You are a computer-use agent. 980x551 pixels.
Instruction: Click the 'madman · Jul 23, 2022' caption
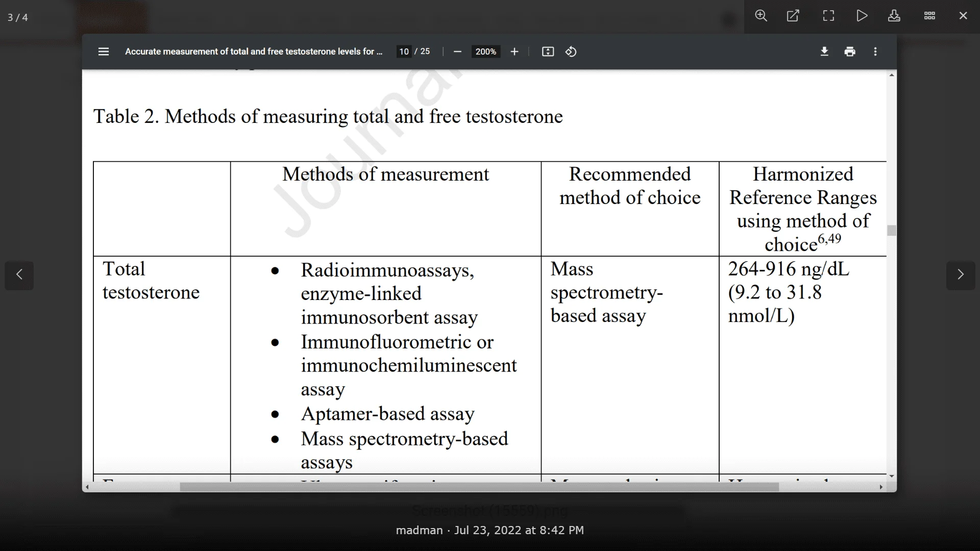click(490, 531)
